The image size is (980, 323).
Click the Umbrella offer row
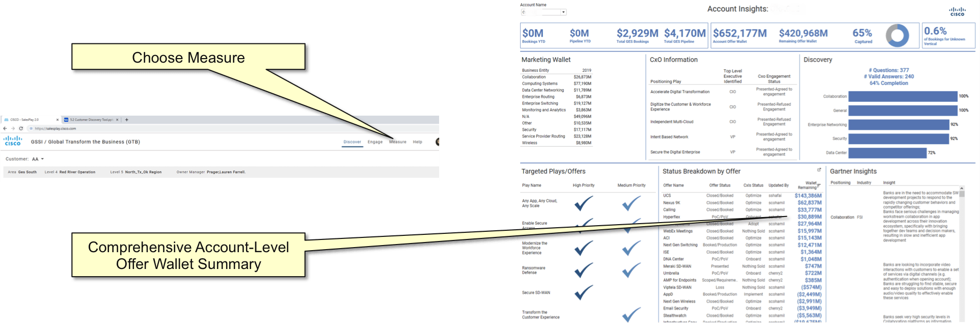coord(742,274)
